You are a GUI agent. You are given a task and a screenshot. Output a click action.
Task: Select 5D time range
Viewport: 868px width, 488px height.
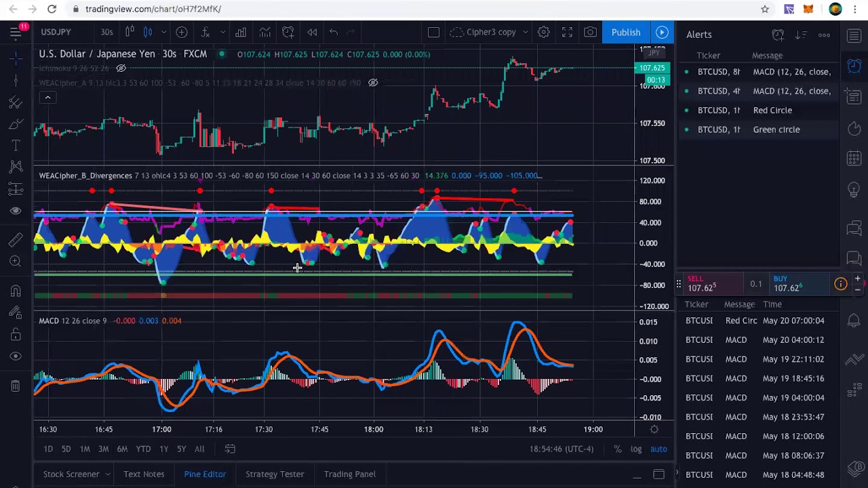[66, 449]
